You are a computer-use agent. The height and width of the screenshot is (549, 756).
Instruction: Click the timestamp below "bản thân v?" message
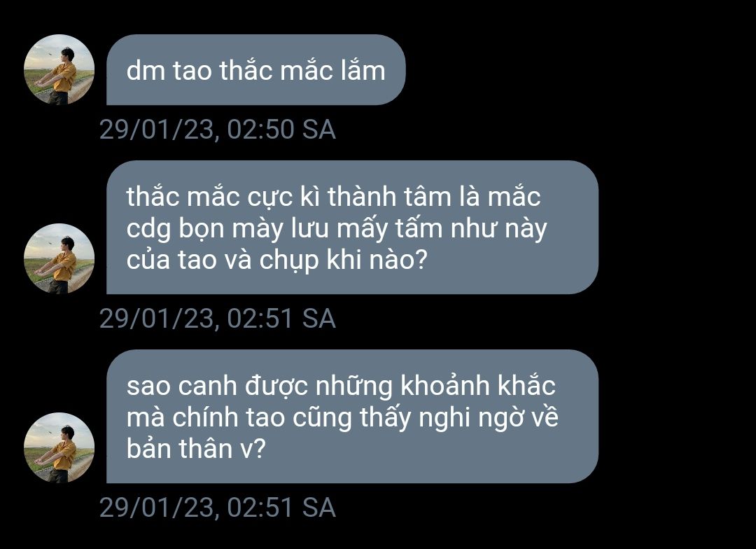218,508
